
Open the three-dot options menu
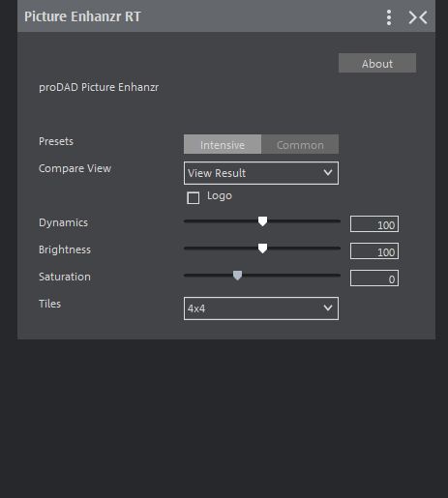pos(389,17)
